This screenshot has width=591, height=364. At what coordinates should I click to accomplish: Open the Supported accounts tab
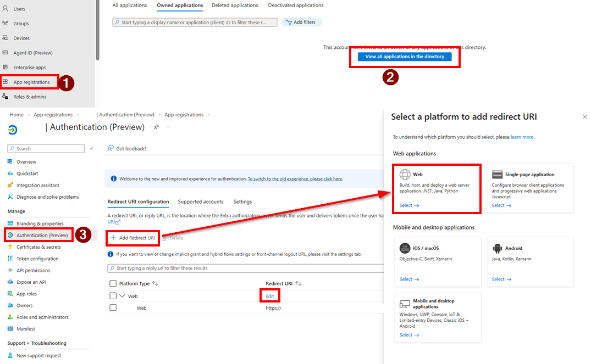click(201, 201)
